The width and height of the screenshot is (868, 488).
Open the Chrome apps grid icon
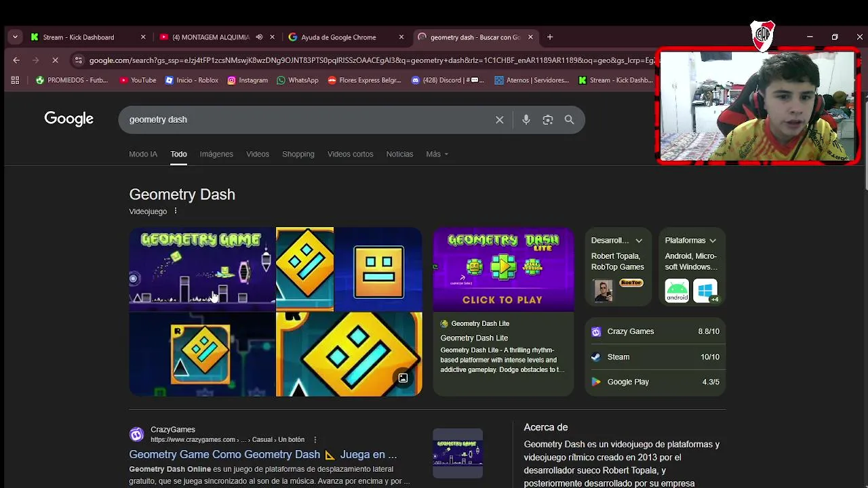[15, 80]
